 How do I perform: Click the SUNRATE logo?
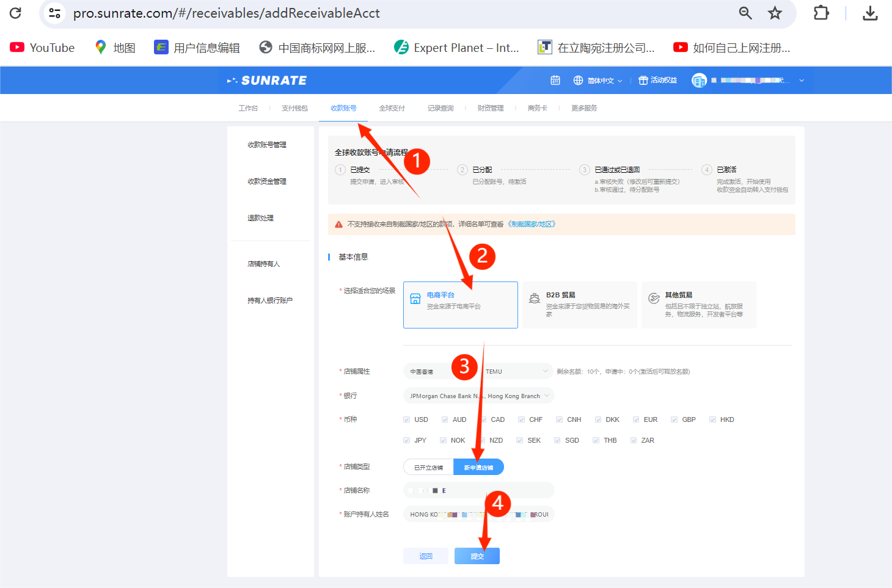point(267,81)
